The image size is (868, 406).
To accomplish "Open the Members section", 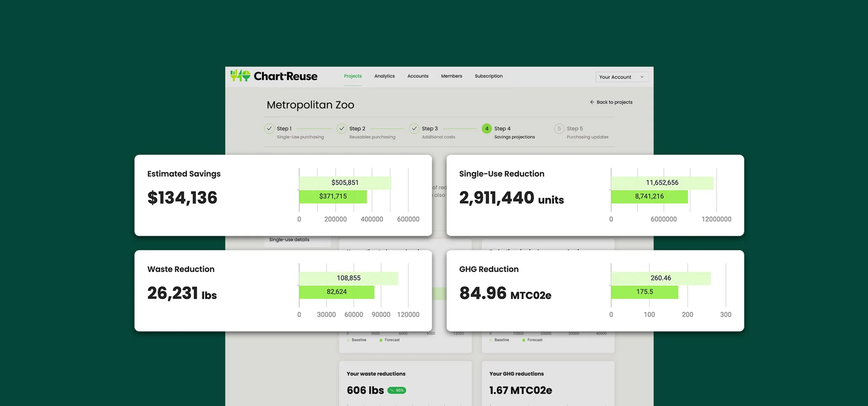I will tap(451, 76).
